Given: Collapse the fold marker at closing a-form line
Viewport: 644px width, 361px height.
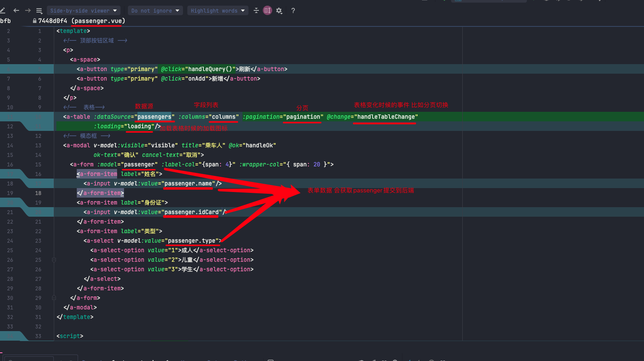Looking at the screenshot, I should (x=54, y=298).
